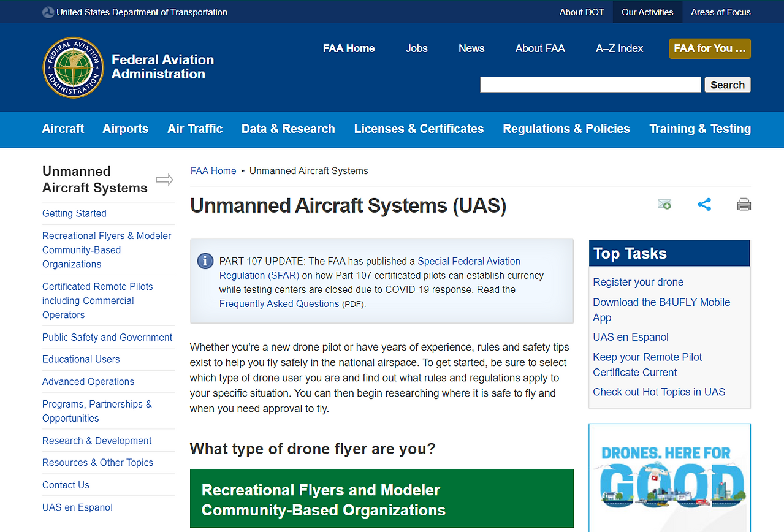Click green Recreational Flyers and Modeler banner
Image resolution: width=784 pixels, height=532 pixels.
(381, 498)
